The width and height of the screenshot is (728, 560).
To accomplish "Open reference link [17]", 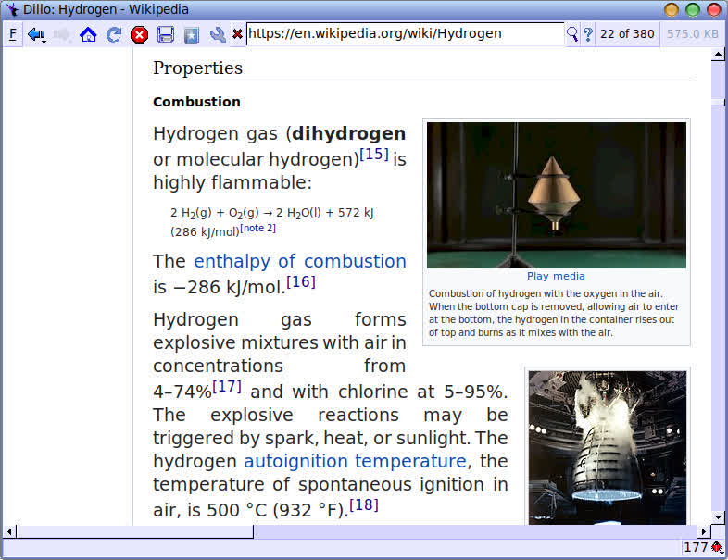I will point(227,386).
